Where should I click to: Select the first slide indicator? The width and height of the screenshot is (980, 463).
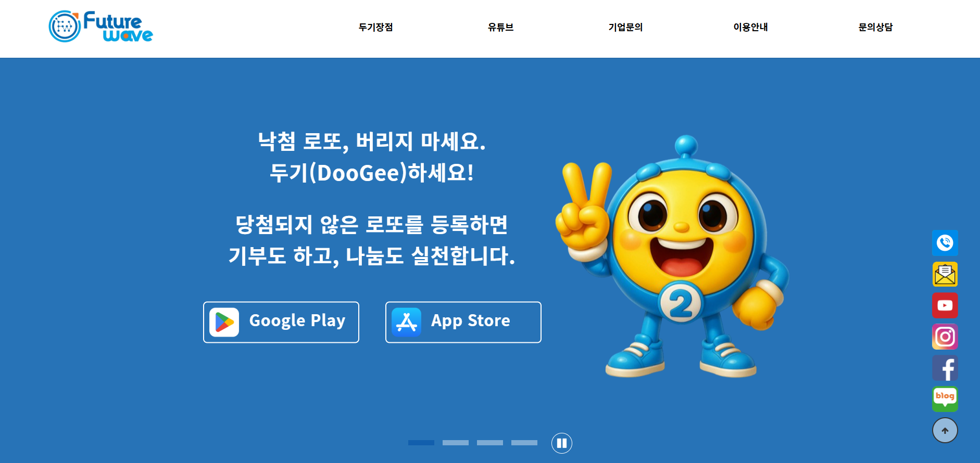pos(421,443)
